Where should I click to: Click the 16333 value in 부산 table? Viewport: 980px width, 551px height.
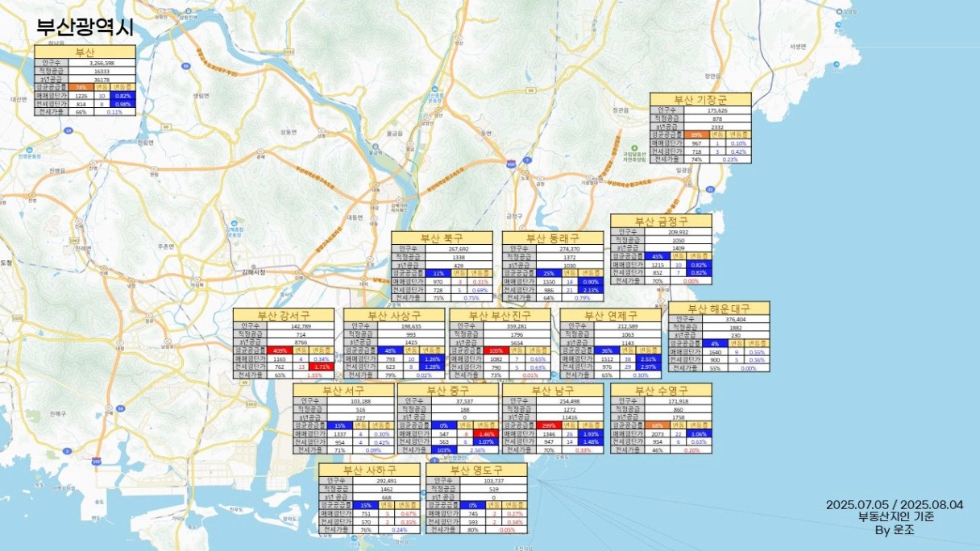(102, 72)
